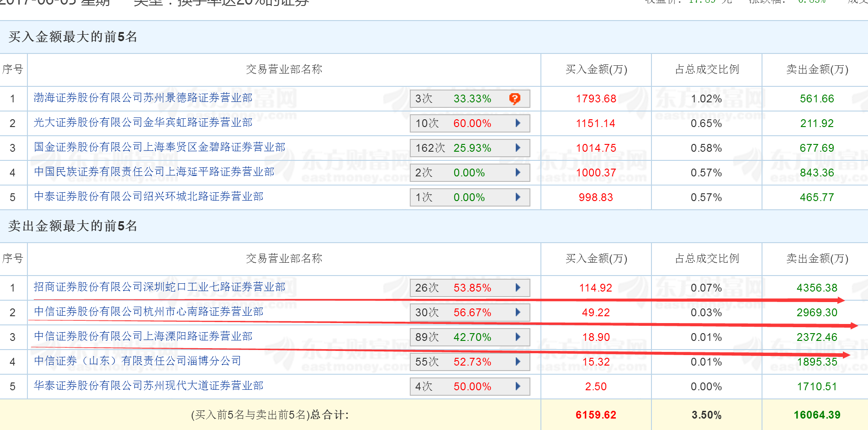Open 渤海证券苏州景德路证券营业部 link
The height and width of the screenshot is (430, 868).
[x=143, y=98]
